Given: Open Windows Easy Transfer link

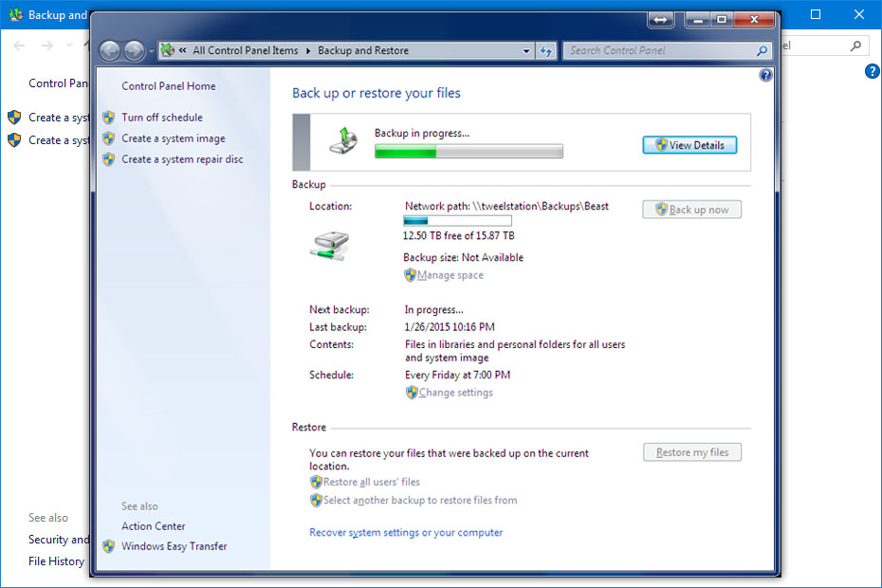Looking at the screenshot, I should 174,546.
